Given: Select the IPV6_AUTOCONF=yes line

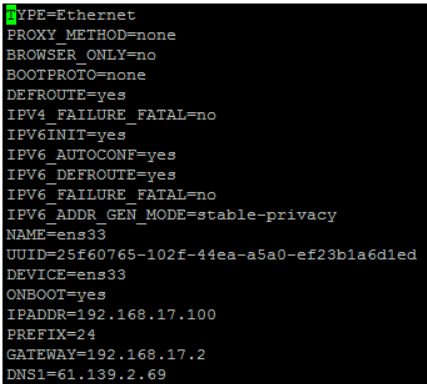Looking at the screenshot, I should [x=91, y=155].
